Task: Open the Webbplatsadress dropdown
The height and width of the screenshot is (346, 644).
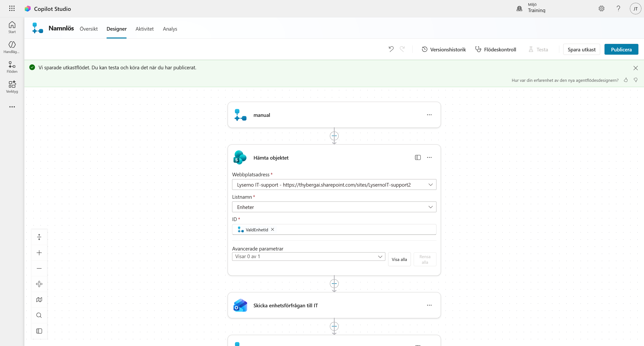Action: click(334, 185)
